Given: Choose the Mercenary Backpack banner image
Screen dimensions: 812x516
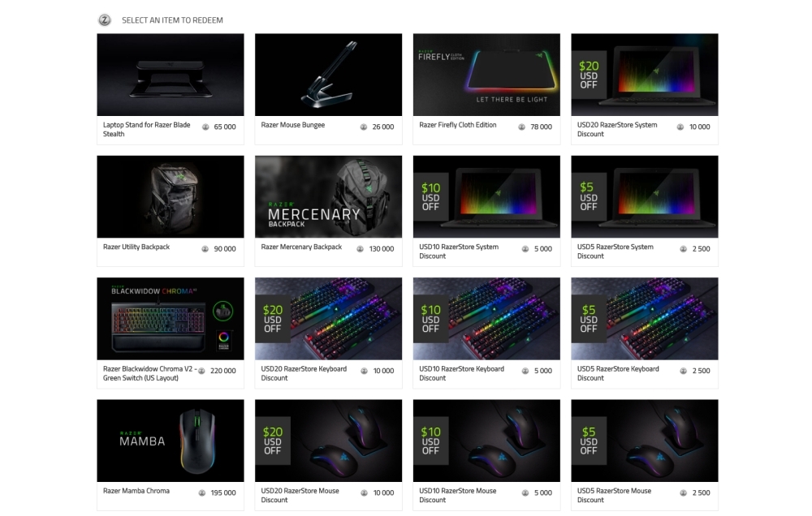Looking at the screenshot, I should tap(328, 196).
